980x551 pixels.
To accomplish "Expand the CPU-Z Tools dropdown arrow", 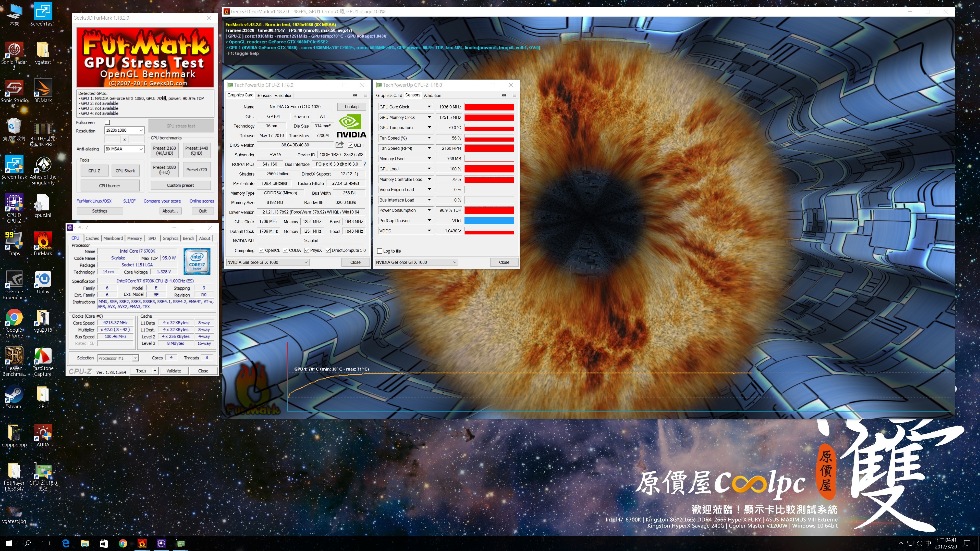I will pyautogui.click(x=155, y=371).
